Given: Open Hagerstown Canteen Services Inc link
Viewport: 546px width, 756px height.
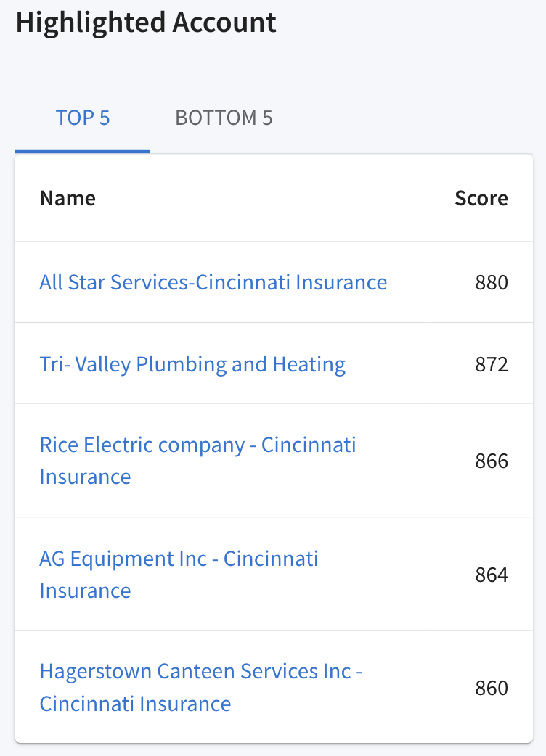Looking at the screenshot, I should coord(201,688).
